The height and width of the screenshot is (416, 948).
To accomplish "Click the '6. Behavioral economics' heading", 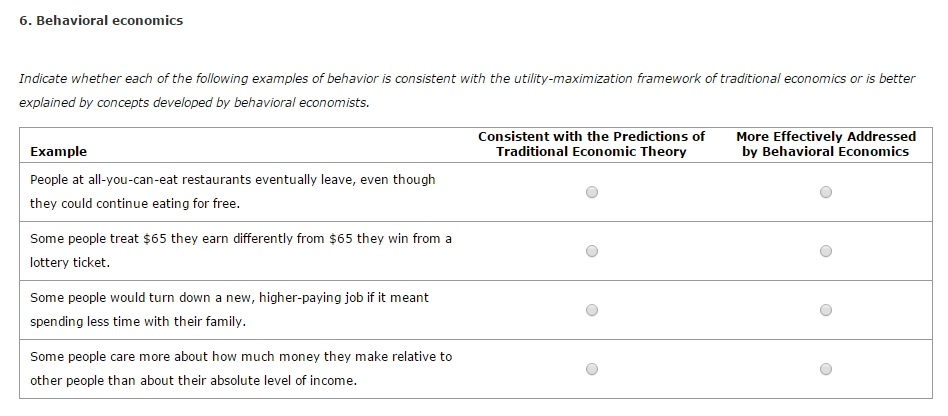I will (101, 20).
